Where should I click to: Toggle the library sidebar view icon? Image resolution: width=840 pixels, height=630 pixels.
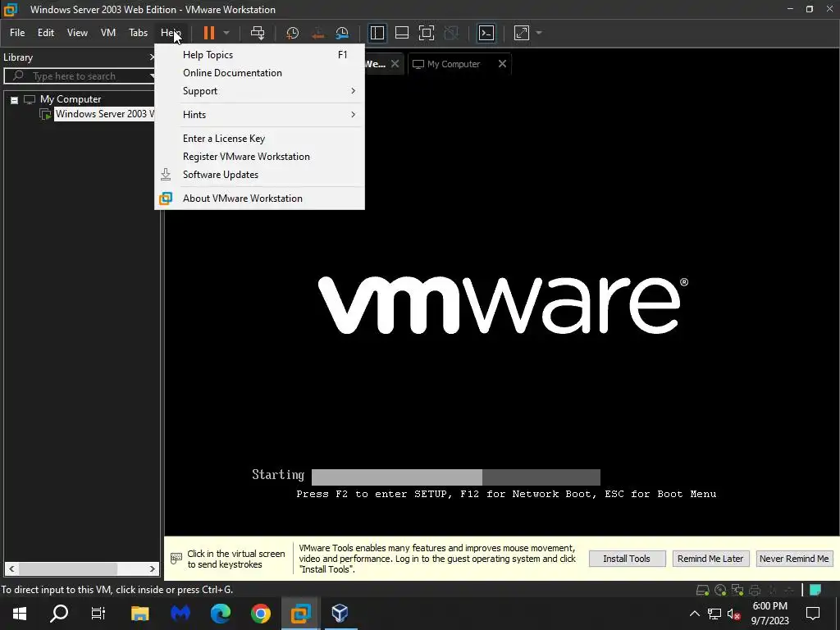377,33
